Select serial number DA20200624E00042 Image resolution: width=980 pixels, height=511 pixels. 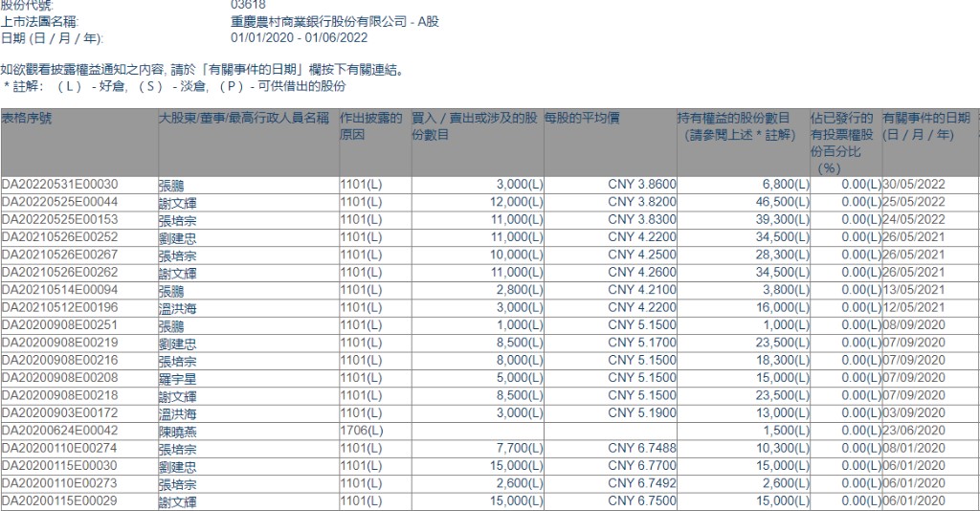point(59,431)
